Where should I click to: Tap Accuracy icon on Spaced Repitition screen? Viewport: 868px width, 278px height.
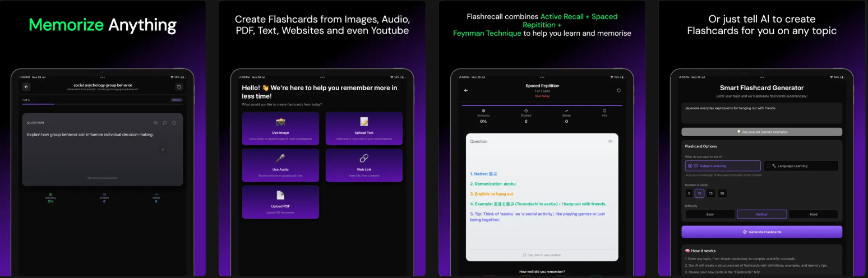483,110
